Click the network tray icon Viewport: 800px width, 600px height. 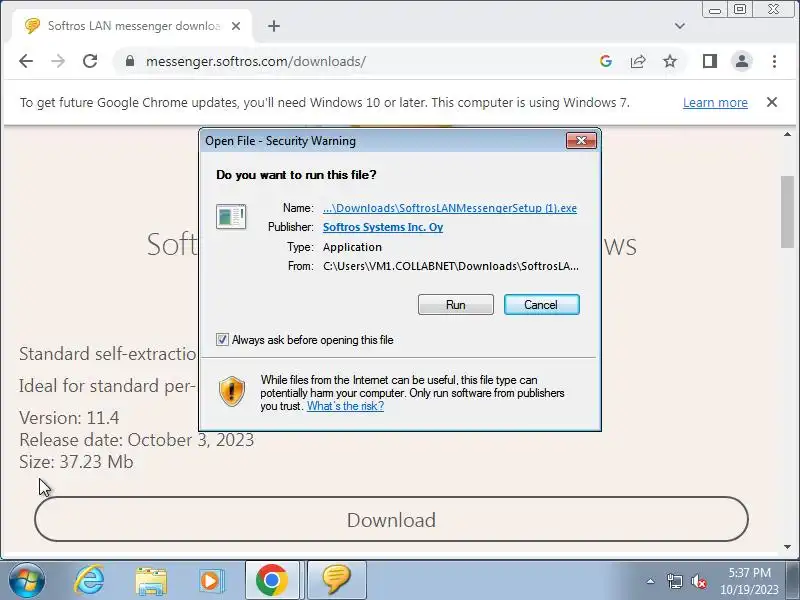674,581
